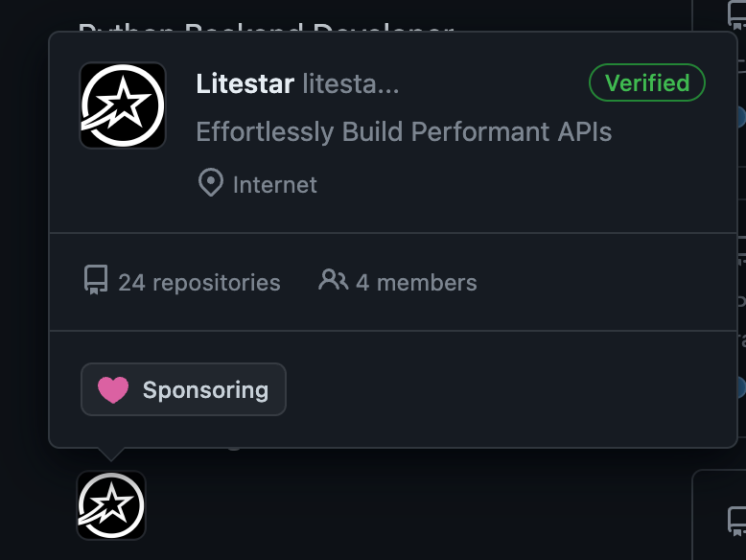
Task: Click the 4 members text
Action: click(416, 283)
